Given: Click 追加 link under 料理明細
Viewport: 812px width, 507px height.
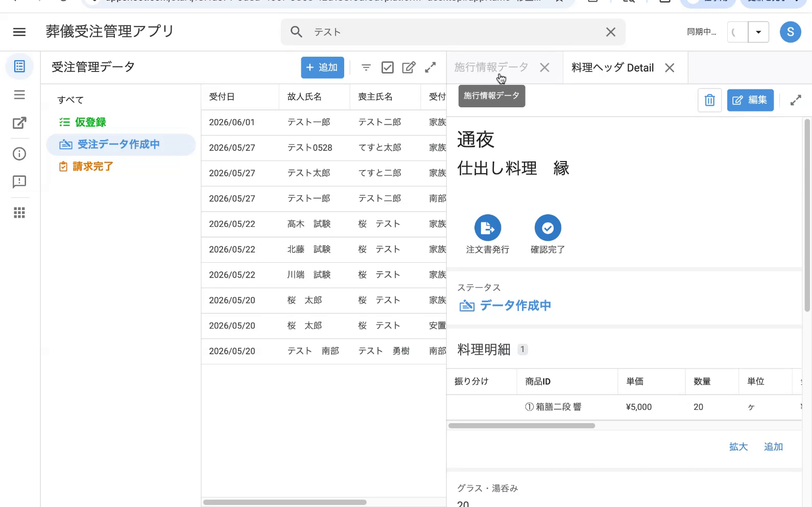Looking at the screenshot, I should tap(773, 447).
